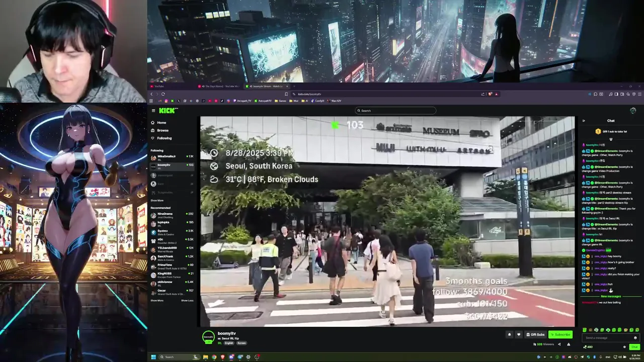Click the Windows taskbar Search box
Viewport: 644px width, 362px height.
(180, 357)
